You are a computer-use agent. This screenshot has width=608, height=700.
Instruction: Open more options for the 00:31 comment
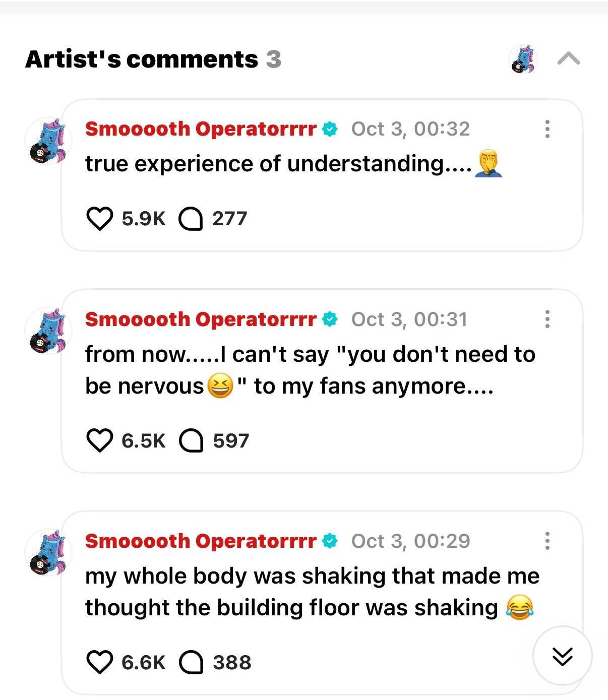point(547,319)
